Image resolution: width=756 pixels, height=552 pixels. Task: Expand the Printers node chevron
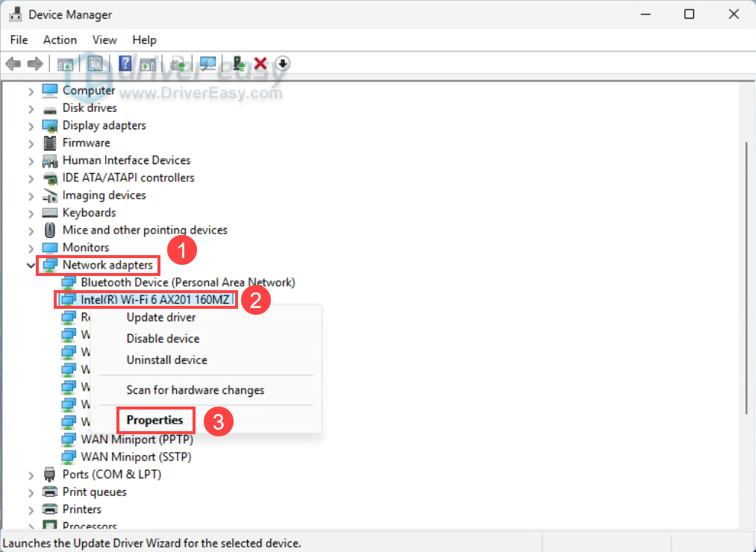click(31, 509)
